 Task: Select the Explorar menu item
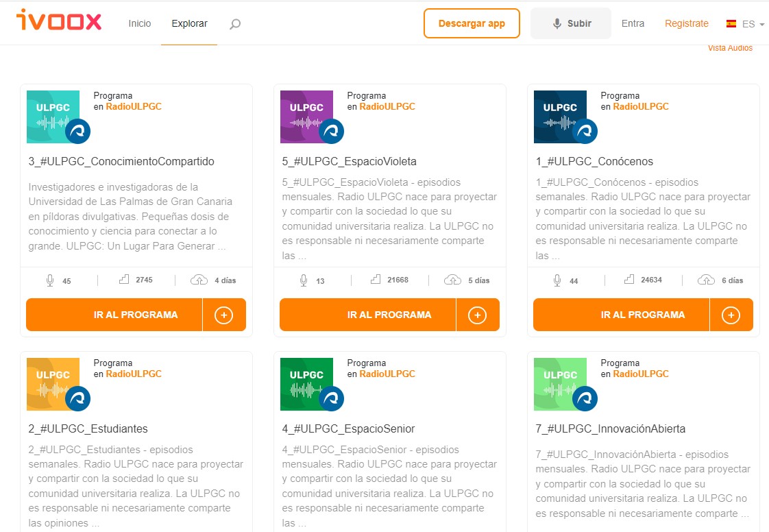189,23
